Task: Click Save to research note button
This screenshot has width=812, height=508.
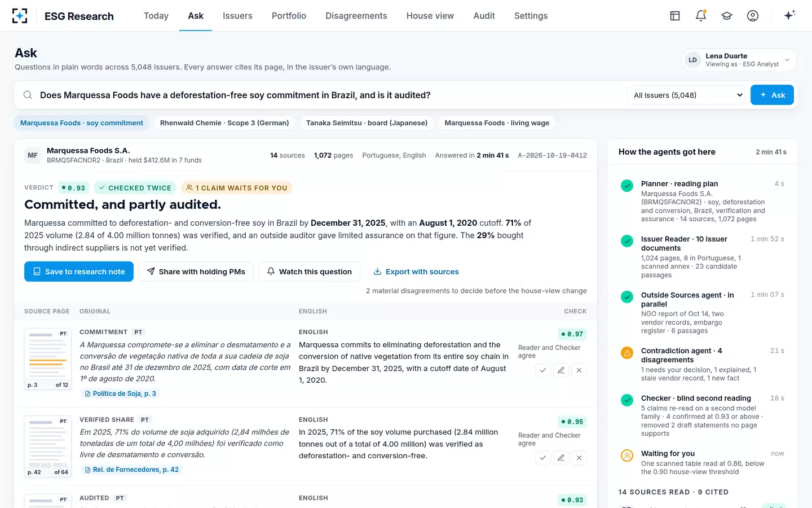Action: coord(79,271)
